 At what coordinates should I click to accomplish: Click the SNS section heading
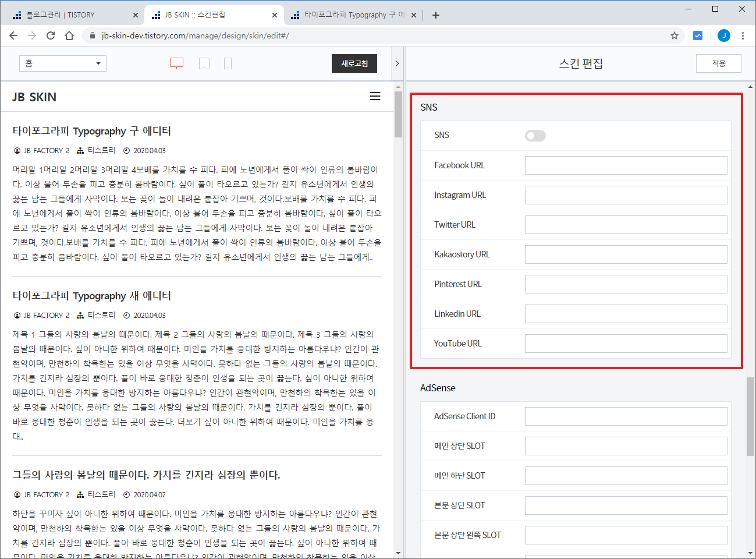click(x=429, y=107)
